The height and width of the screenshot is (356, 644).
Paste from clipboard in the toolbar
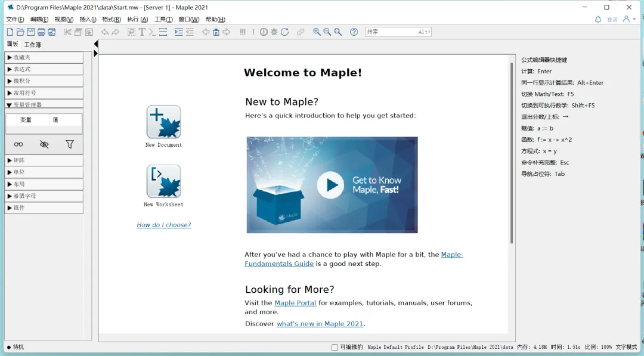tap(89, 32)
